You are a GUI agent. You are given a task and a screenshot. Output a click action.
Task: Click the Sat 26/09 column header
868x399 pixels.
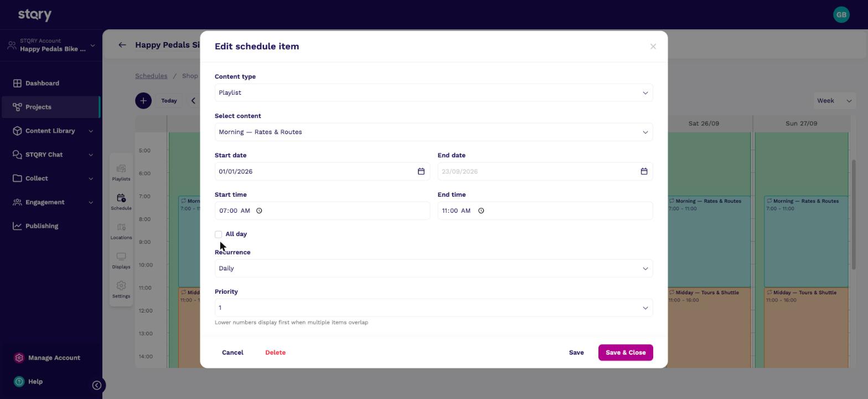tap(704, 124)
